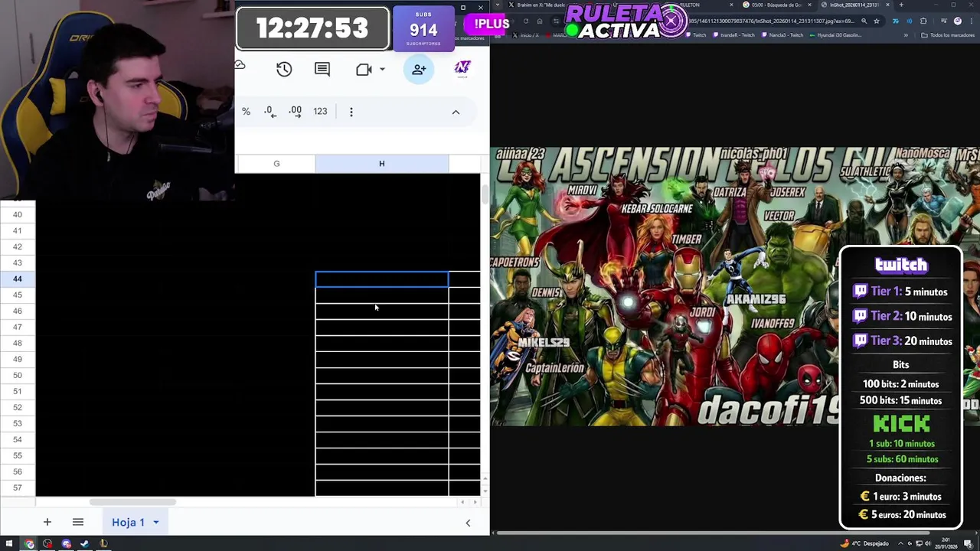Open the comments panel icon

(322, 69)
